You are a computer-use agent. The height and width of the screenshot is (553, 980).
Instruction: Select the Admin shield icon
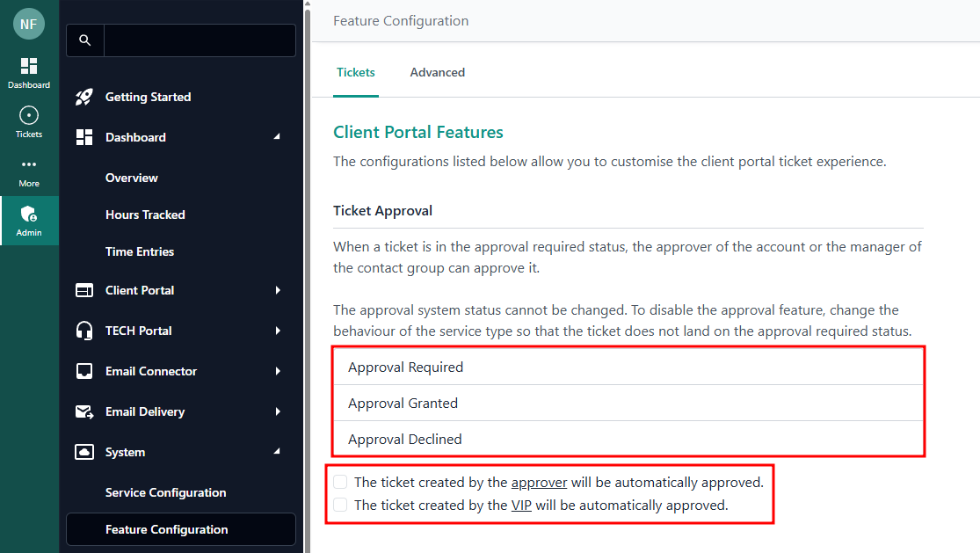coord(29,215)
